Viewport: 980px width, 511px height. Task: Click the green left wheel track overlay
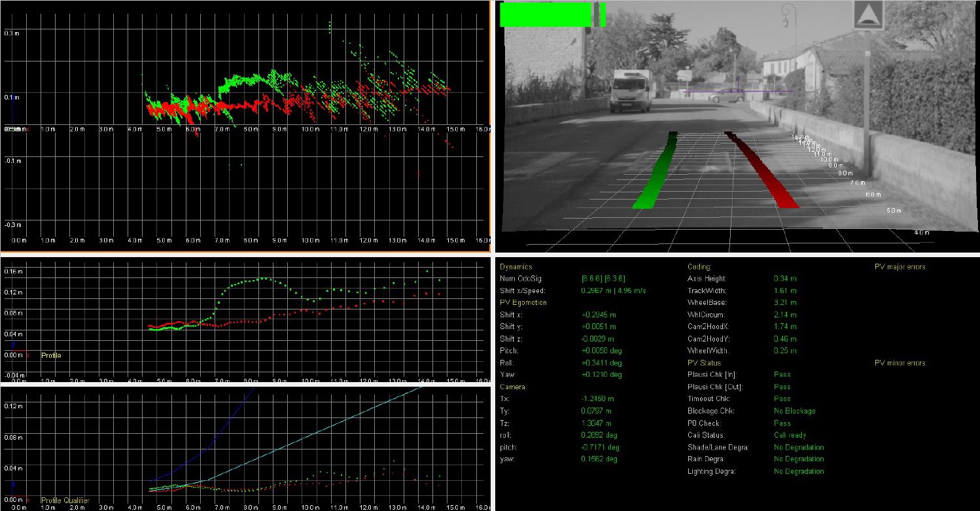pyautogui.click(x=657, y=172)
